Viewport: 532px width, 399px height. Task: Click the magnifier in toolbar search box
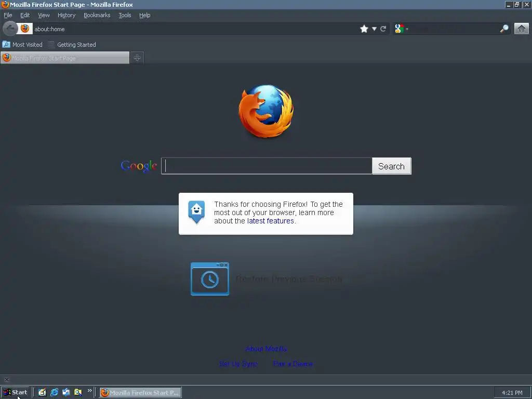tap(504, 29)
